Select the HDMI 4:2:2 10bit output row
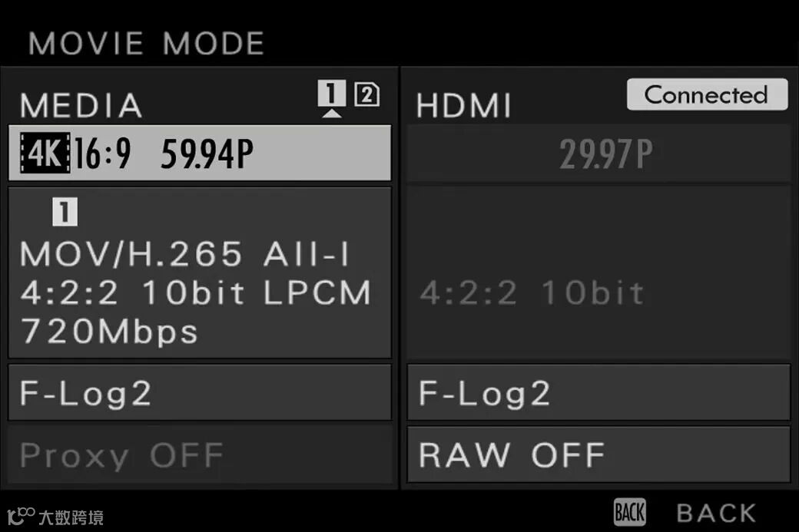Image resolution: width=799 pixels, height=532 pixels. 598,273
